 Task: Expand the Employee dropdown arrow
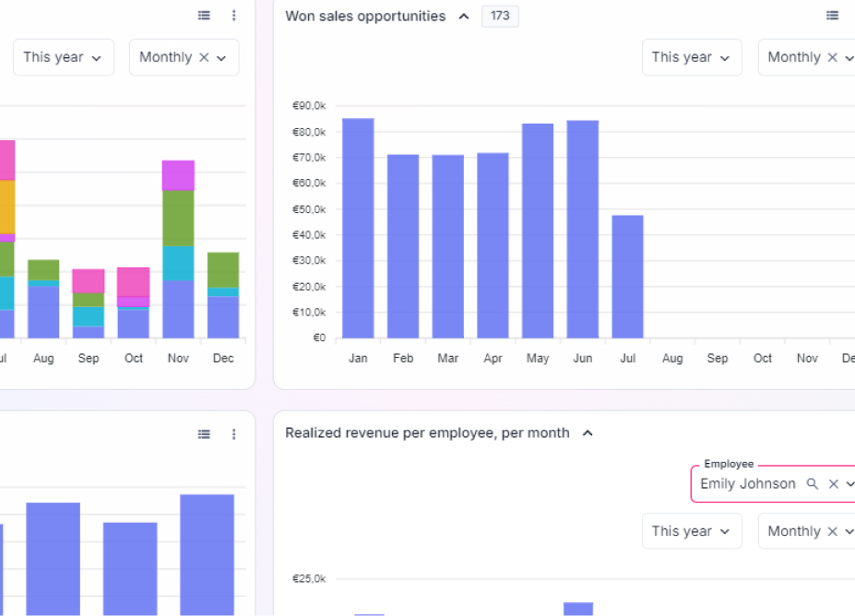(849, 484)
